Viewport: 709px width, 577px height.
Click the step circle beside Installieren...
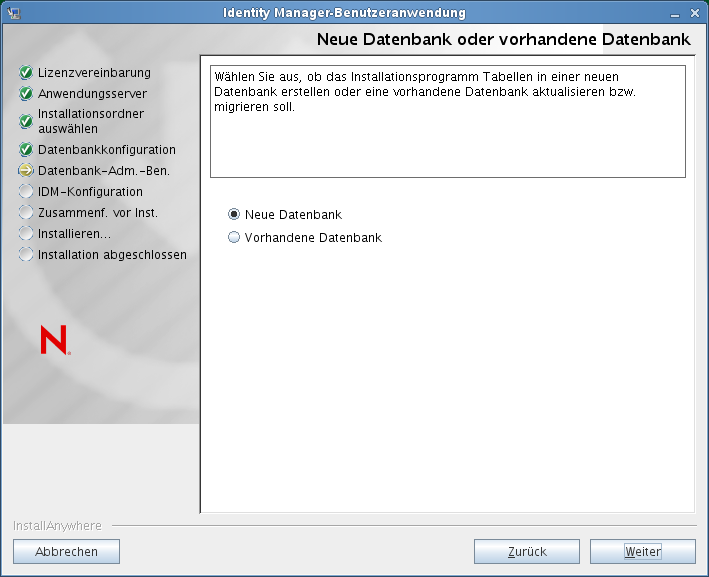[x=26, y=233]
